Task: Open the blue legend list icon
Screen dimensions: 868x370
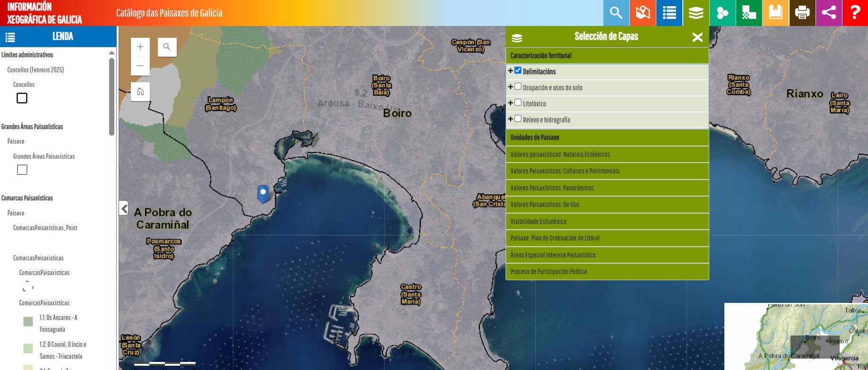Action: pyautogui.click(x=669, y=13)
